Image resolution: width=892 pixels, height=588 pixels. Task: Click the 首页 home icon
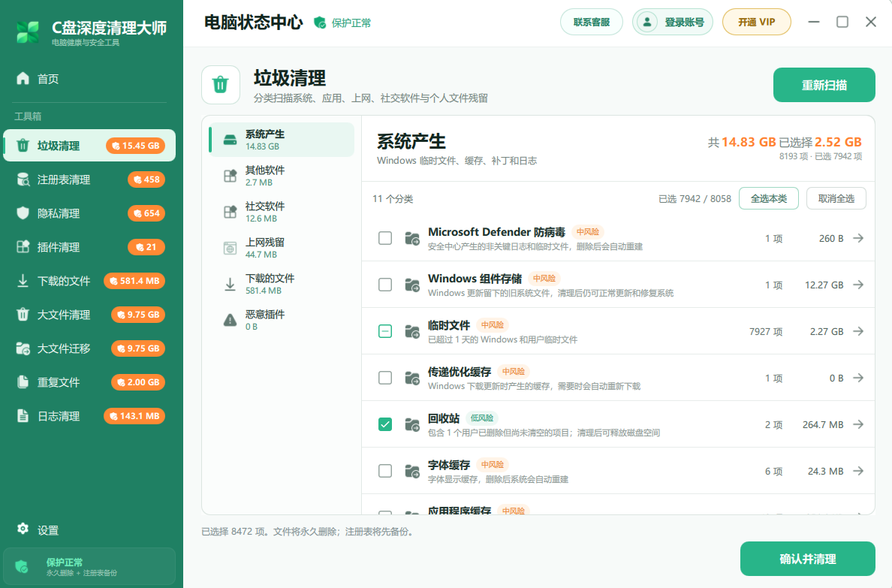pyautogui.click(x=23, y=79)
